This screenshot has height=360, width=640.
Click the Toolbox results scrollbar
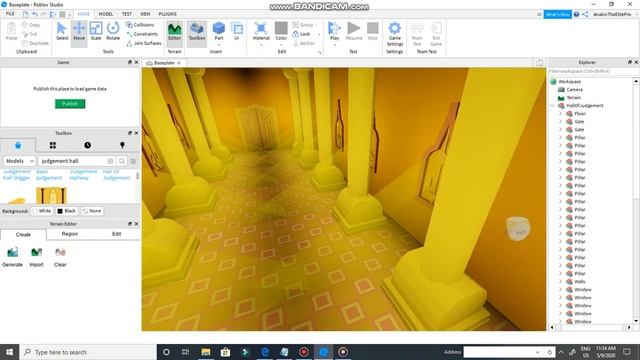coord(137,176)
